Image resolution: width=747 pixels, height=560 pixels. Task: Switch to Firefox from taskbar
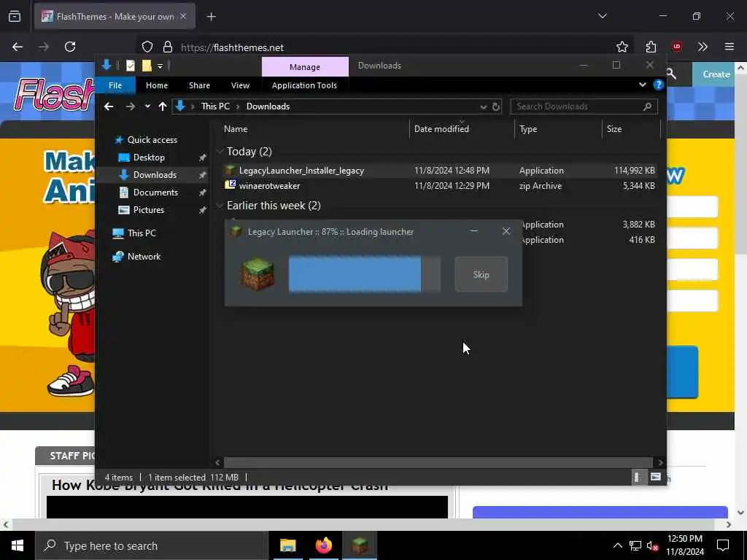[x=323, y=545]
